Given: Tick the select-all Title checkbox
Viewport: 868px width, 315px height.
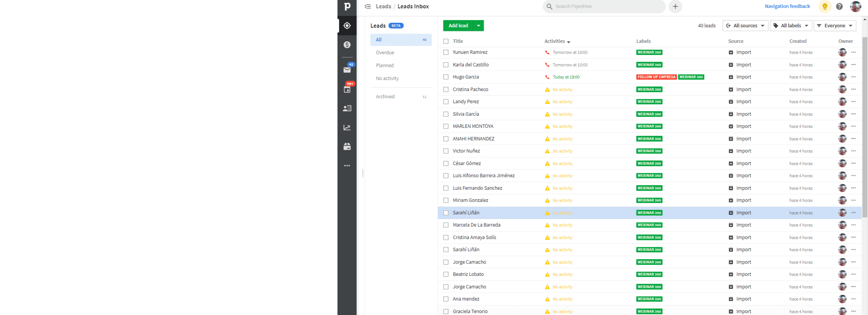Looking at the screenshot, I should pyautogui.click(x=446, y=41).
